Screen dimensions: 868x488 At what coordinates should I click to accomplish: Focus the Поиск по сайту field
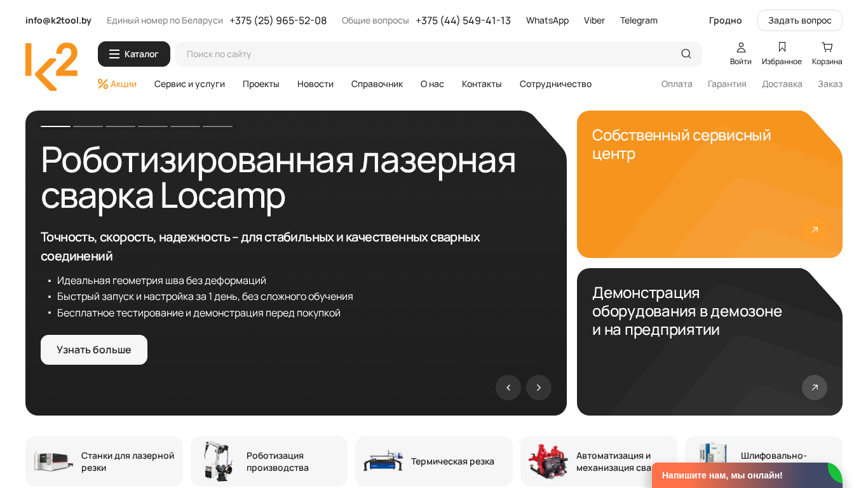click(426, 54)
